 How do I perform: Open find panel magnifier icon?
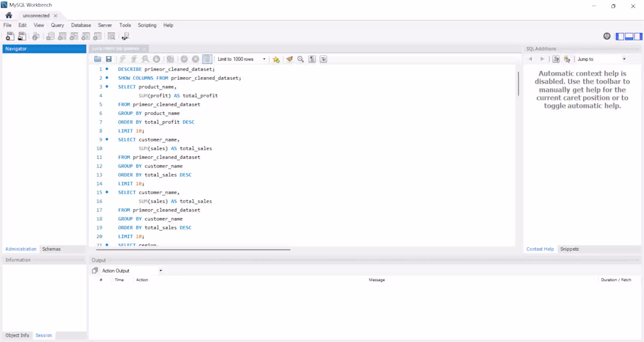click(301, 59)
